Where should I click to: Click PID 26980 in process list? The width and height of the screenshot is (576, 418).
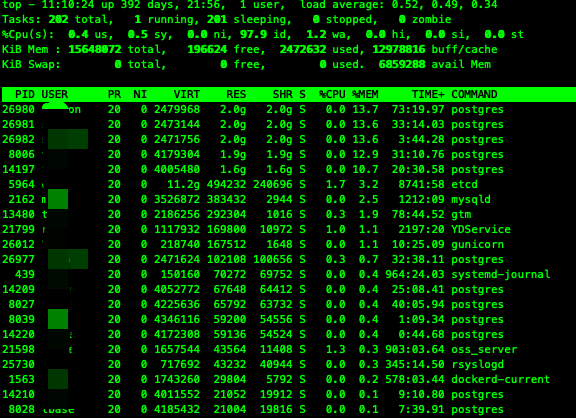point(18,109)
